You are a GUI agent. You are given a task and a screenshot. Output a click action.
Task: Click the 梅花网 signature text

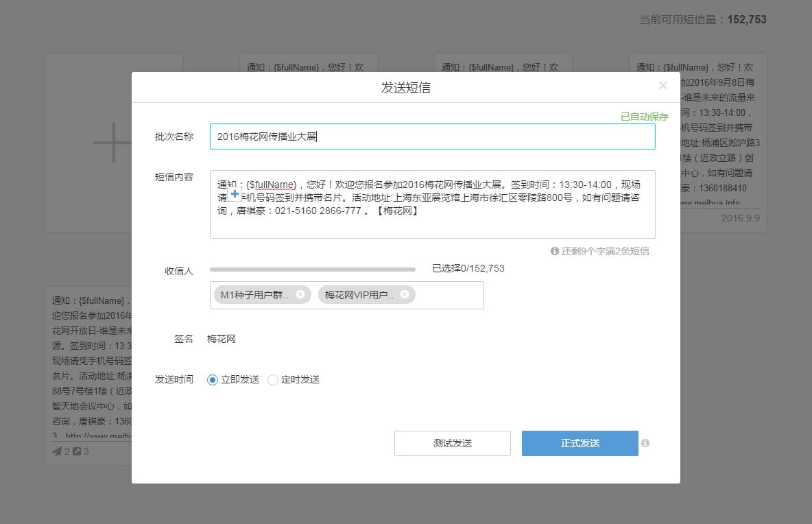pos(221,339)
